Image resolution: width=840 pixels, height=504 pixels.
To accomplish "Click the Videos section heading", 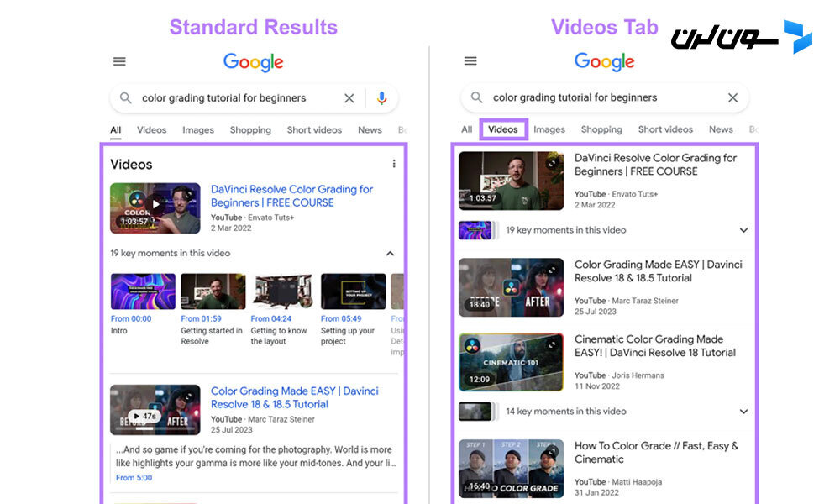I will (131, 165).
